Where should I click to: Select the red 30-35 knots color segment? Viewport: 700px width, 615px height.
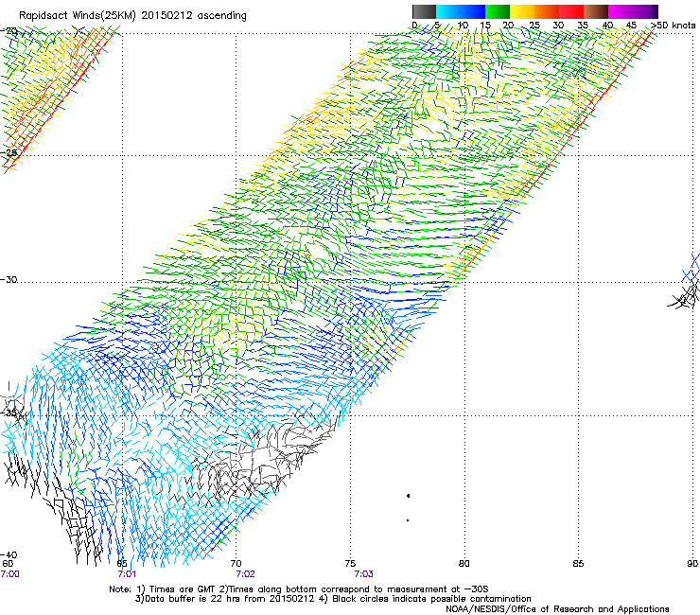(x=571, y=11)
